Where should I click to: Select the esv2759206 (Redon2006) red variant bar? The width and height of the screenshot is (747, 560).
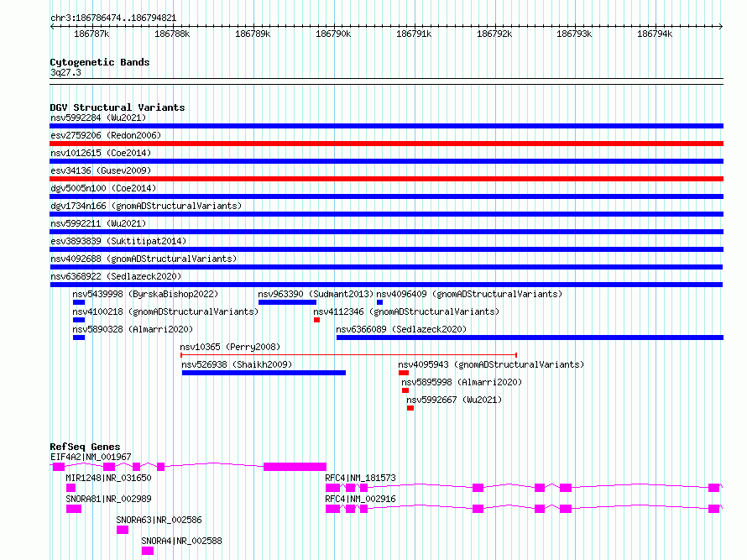tap(386, 144)
